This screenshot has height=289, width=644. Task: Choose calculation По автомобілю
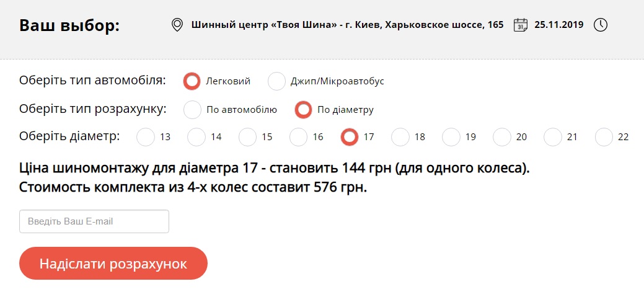[193, 110]
